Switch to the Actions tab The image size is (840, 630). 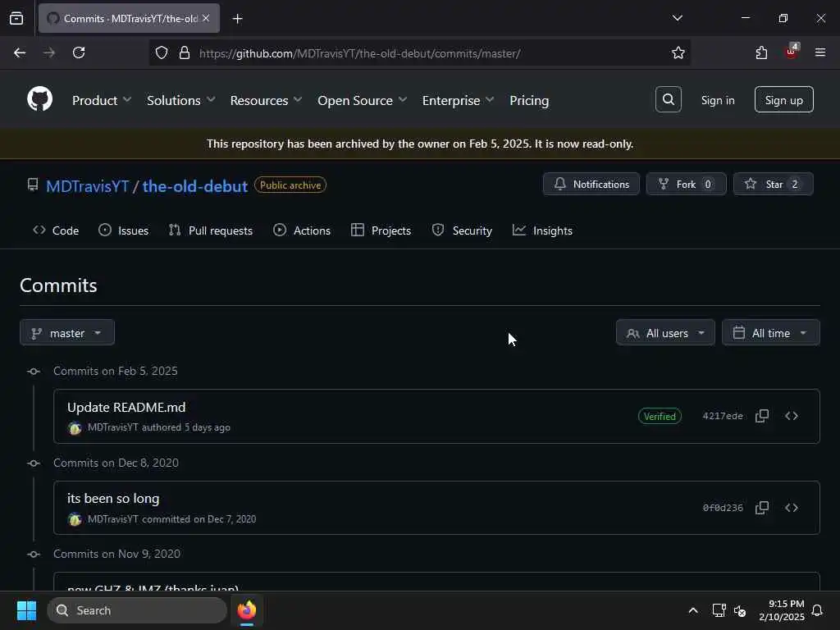click(302, 231)
